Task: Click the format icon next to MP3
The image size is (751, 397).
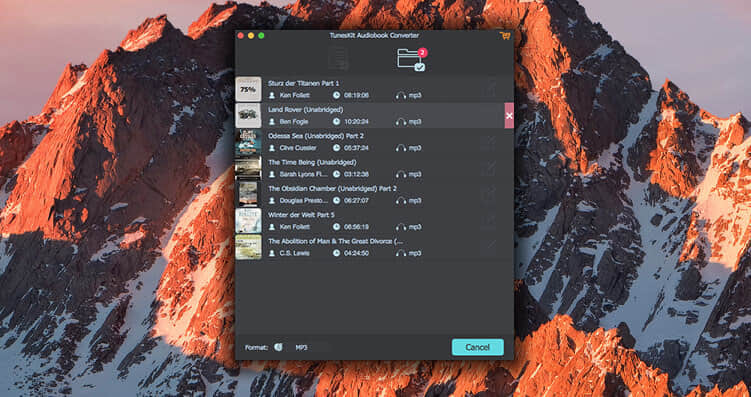Action: click(278, 347)
